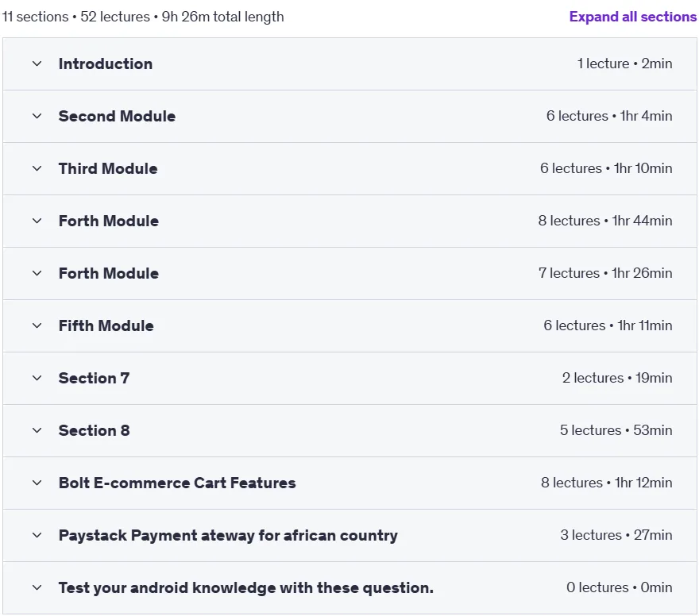This screenshot has width=699, height=616.
Task: Open the 7-lecture Forth Module chevron
Action: (x=37, y=273)
